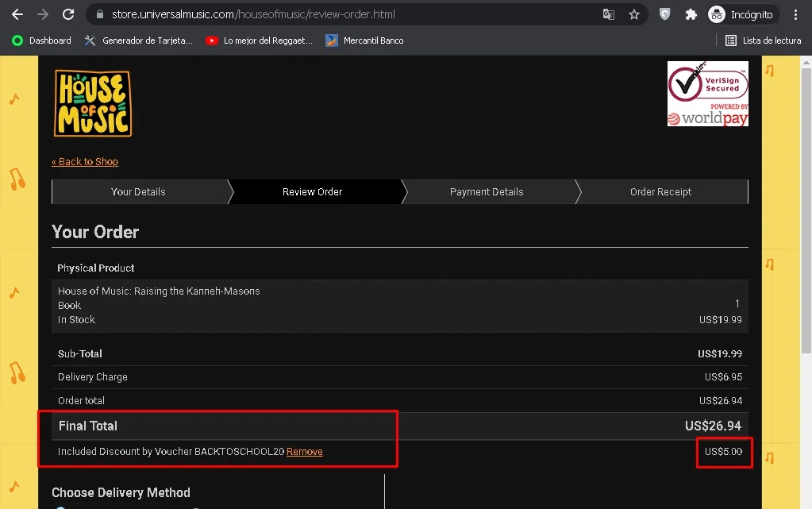This screenshot has height=509, width=812.
Task: Click the House of Music logo
Action: [93, 104]
